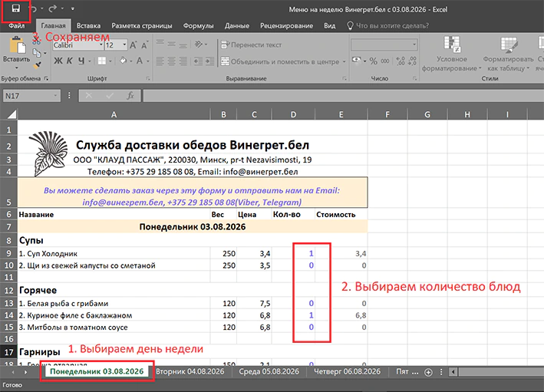Activate the Format Painter brush
The height and width of the screenshot is (392, 544).
pyautogui.click(x=37, y=64)
